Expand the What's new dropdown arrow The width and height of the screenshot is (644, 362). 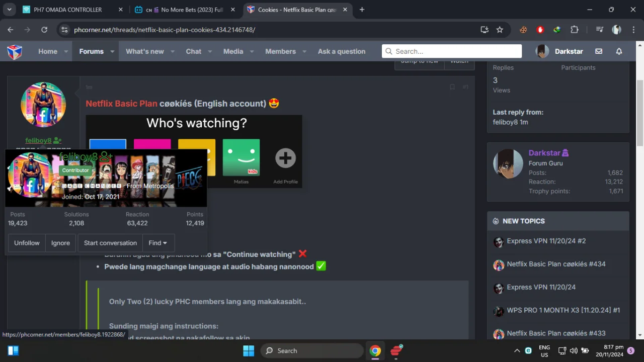tap(173, 51)
